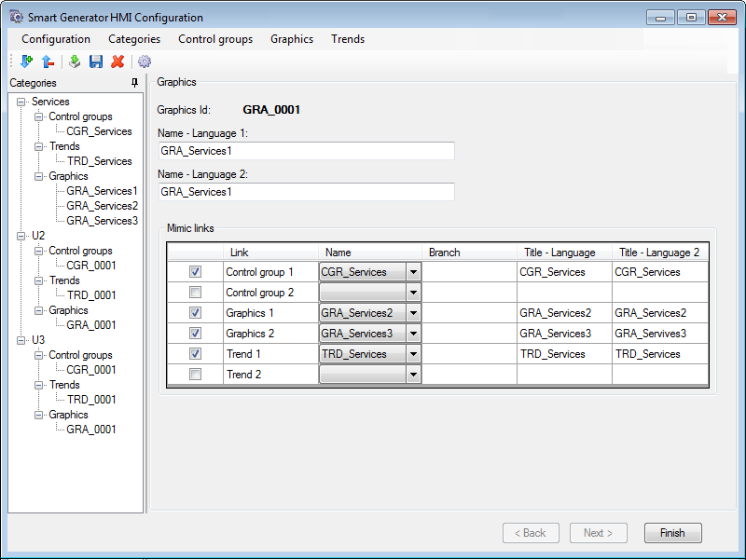Uncheck the Control group 1 checkbox
This screenshot has height=560, width=746.
click(195, 272)
